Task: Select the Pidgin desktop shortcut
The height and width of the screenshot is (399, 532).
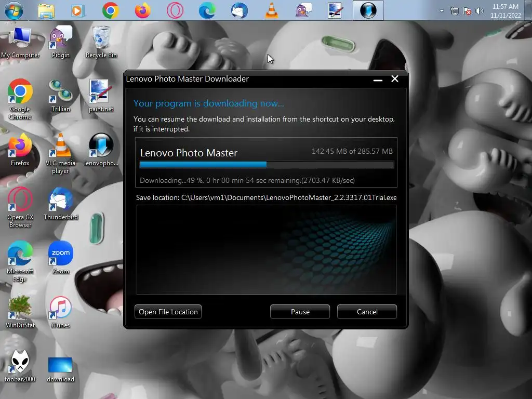Action: [61, 43]
